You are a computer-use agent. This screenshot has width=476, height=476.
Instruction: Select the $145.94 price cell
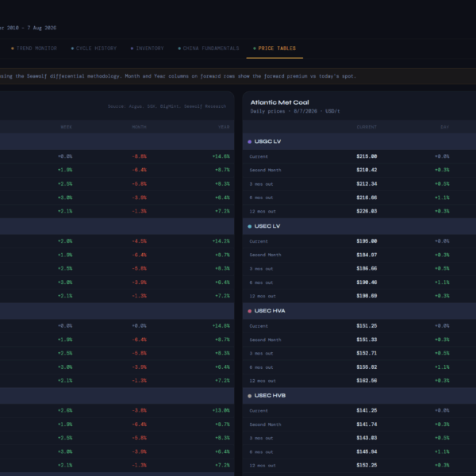[x=367, y=451]
